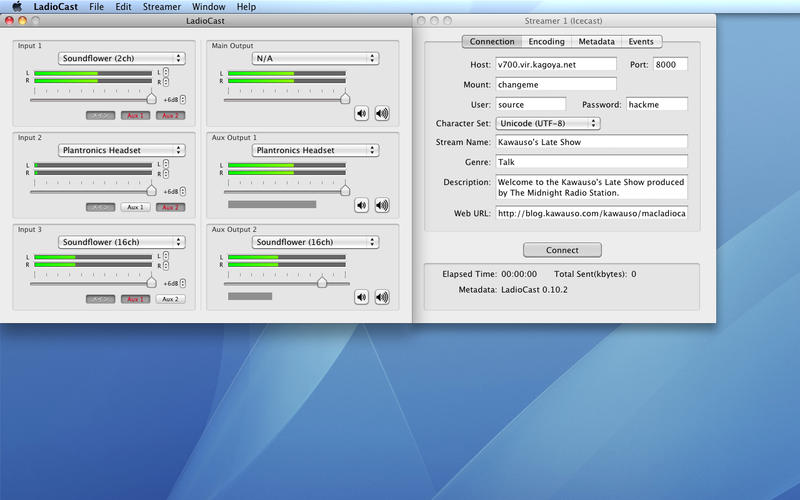Open Input 1 device dropdown Soundflower (2ch)
This screenshot has width=800, height=500.
tap(121, 58)
